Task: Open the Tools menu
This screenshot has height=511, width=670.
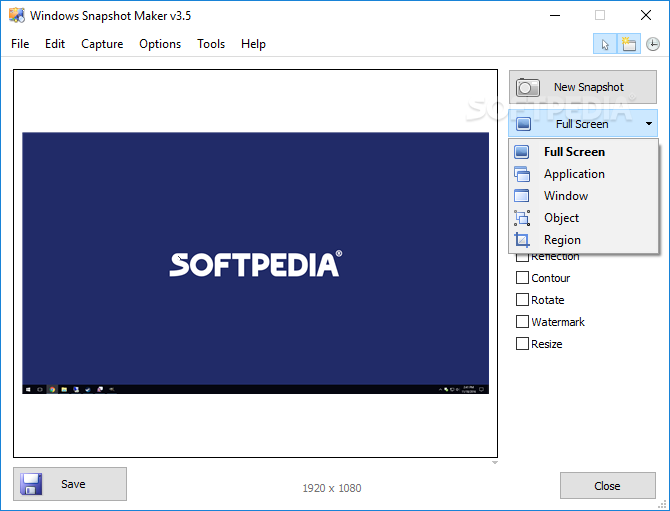Action: [x=211, y=44]
